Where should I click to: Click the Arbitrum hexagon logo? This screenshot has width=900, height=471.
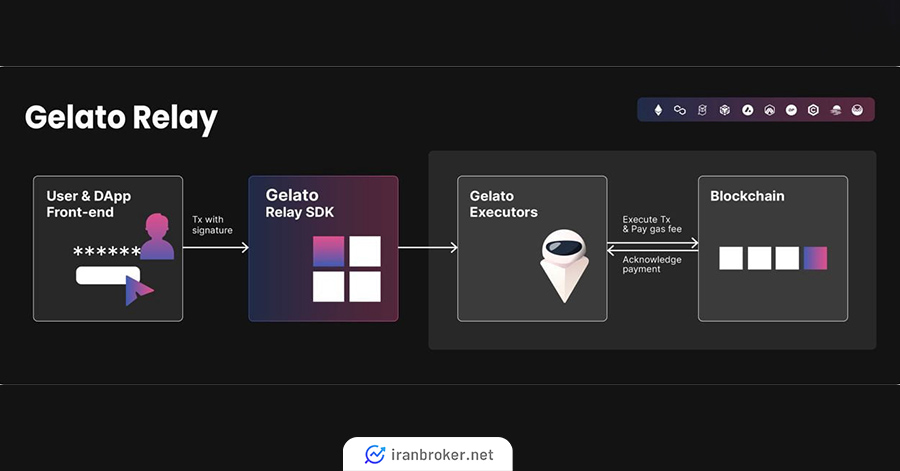click(x=769, y=110)
